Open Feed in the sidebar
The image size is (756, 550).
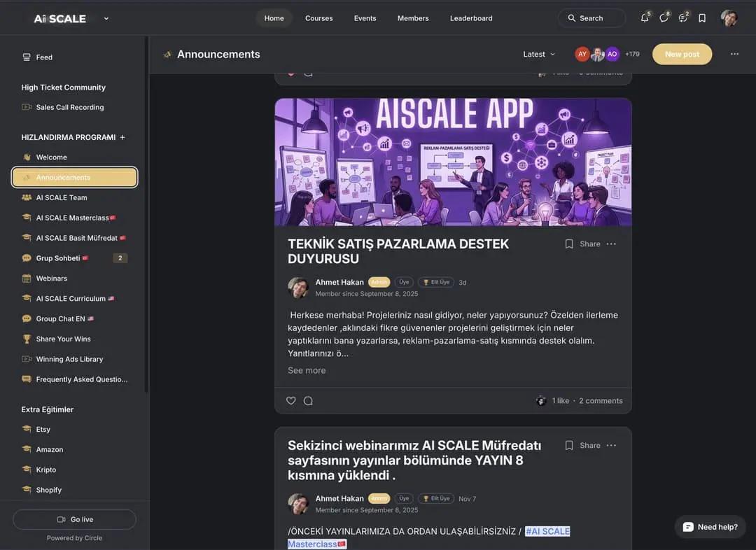tap(75, 57)
